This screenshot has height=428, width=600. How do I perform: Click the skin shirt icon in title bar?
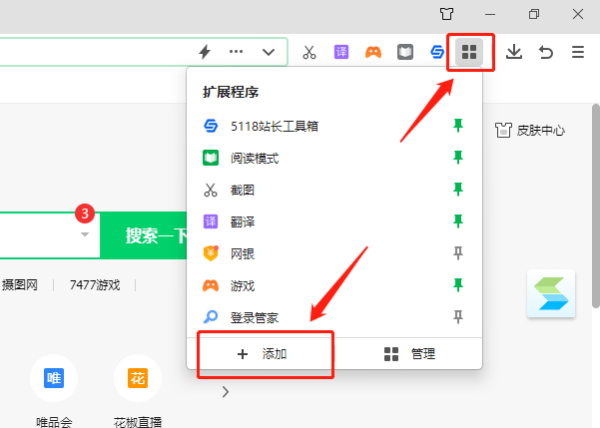(447, 14)
